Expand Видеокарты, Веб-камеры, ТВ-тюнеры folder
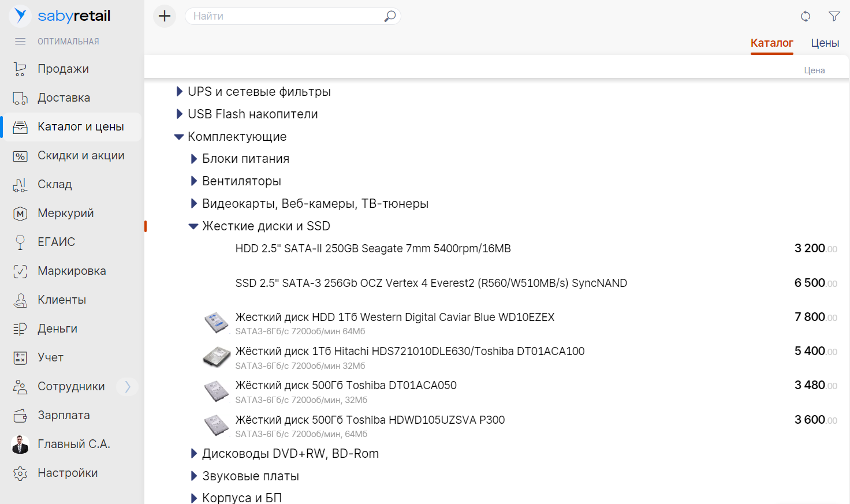 tap(194, 204)
